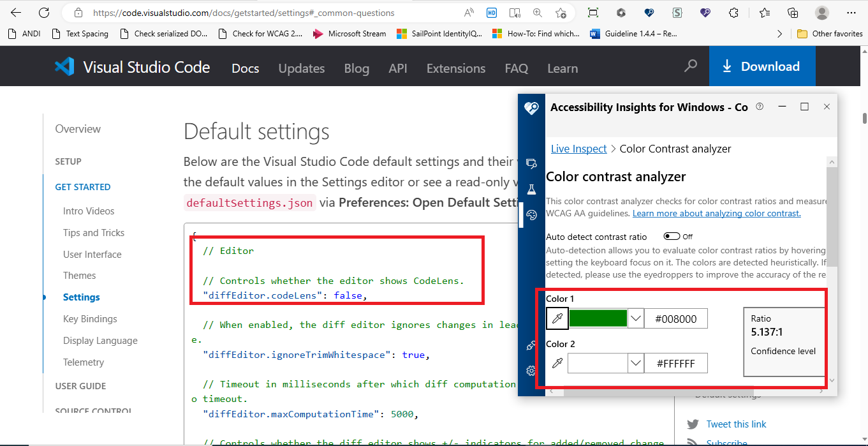Click the link icon in the sidebar

(531, 345)
